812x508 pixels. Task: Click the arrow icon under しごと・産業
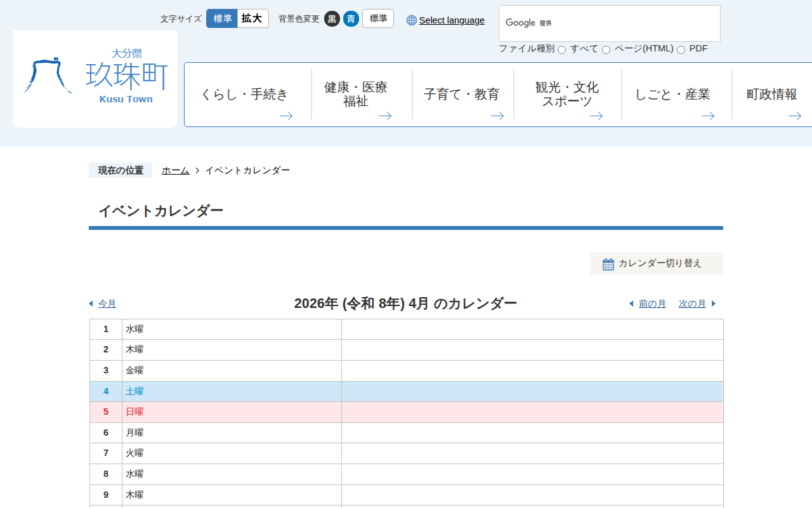pos(708,116)
